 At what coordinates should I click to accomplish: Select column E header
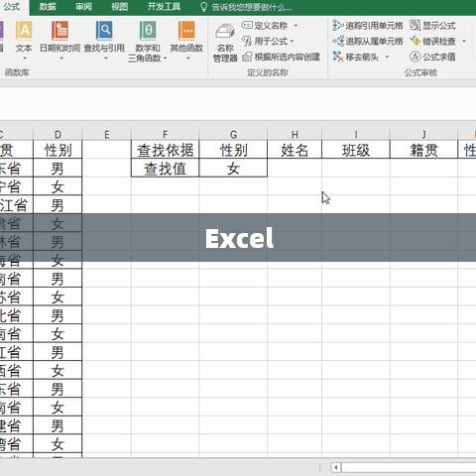[x=106, y=134]
